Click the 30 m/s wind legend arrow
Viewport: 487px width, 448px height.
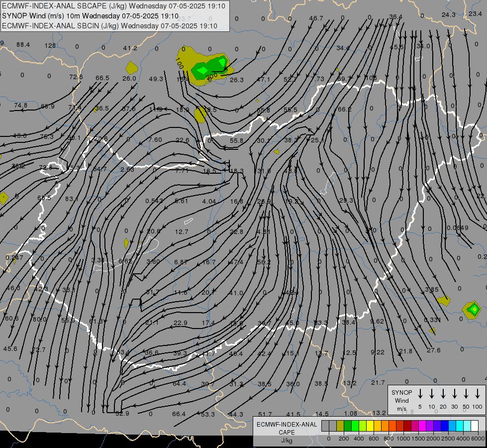455,394
